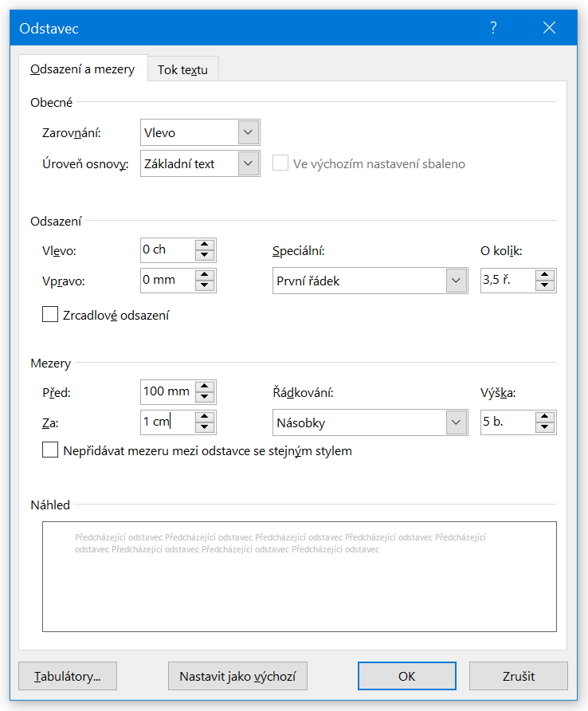
Task: Click into the Před spacing input field
Action: click(x=167, y=391)
